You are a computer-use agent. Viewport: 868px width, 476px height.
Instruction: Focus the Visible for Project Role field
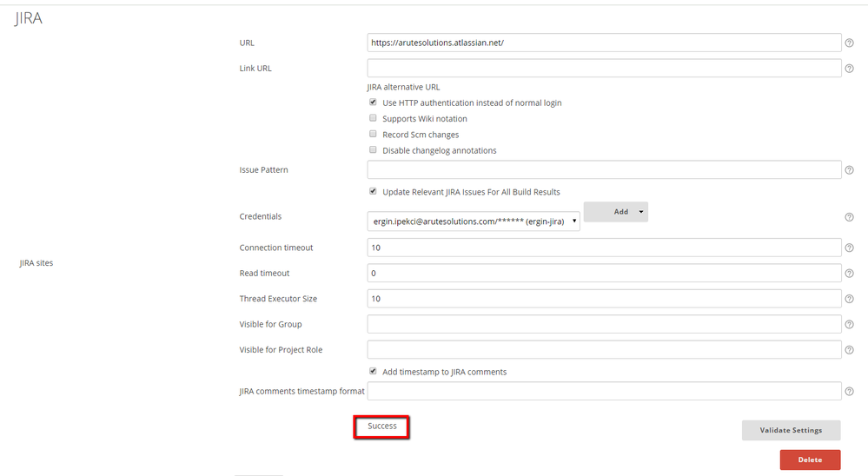[x=604, y=350]
